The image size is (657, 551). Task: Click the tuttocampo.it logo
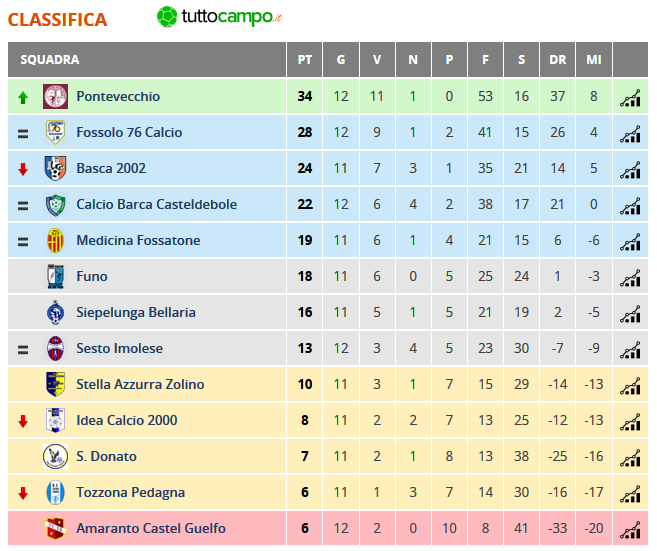coord(219,17)
